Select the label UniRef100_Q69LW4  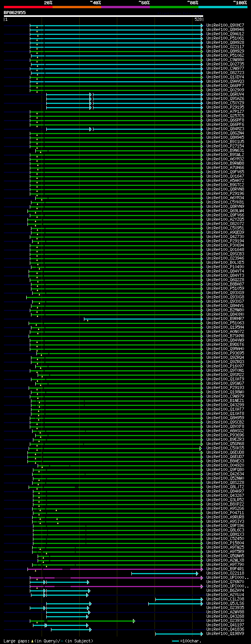(225, 211)
